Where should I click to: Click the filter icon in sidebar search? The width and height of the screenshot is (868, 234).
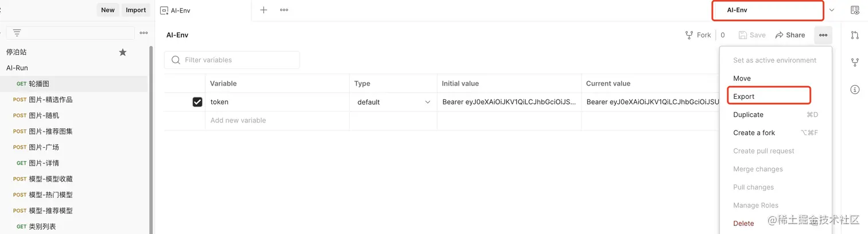coord(17,33)
